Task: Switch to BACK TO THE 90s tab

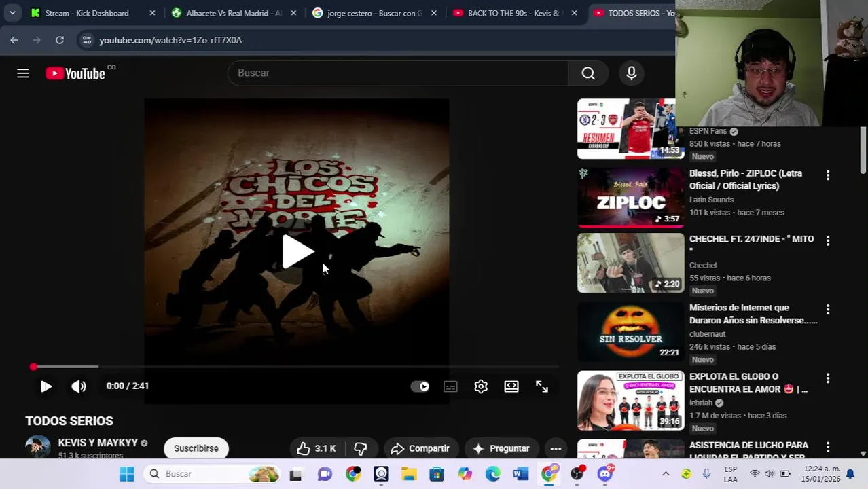Action: [514, 13]
